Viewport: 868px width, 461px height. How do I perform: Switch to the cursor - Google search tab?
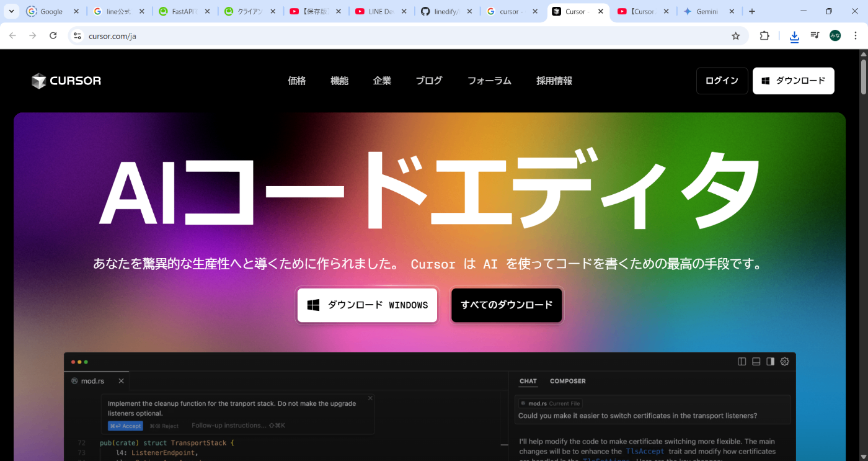tap(512, 11)
